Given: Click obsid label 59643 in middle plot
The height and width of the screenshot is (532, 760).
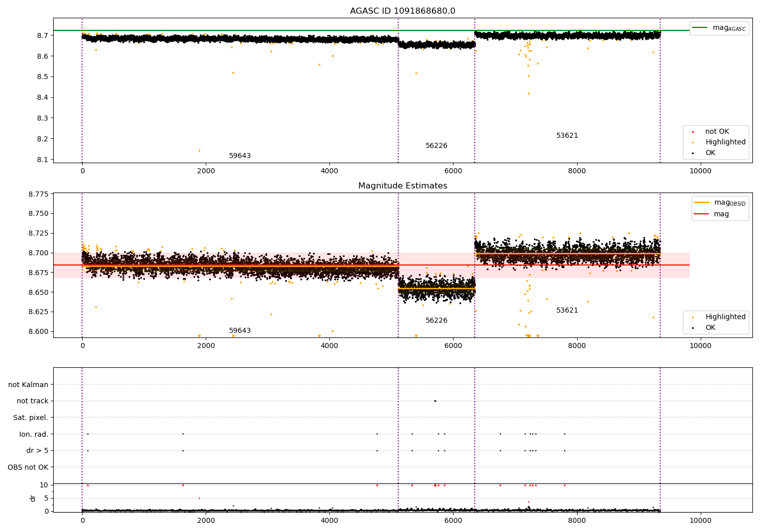Looking at the screenshot, I should (x=240, y=331).
